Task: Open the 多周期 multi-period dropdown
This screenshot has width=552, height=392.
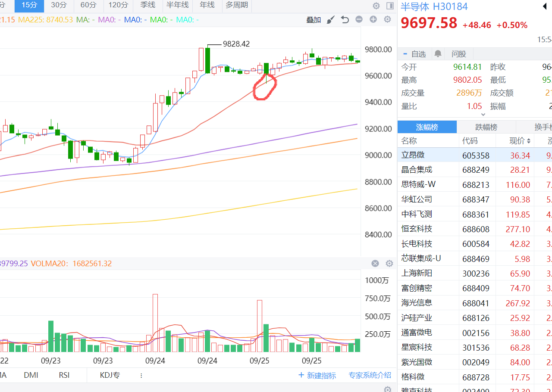Action: (x=237, y=5)
